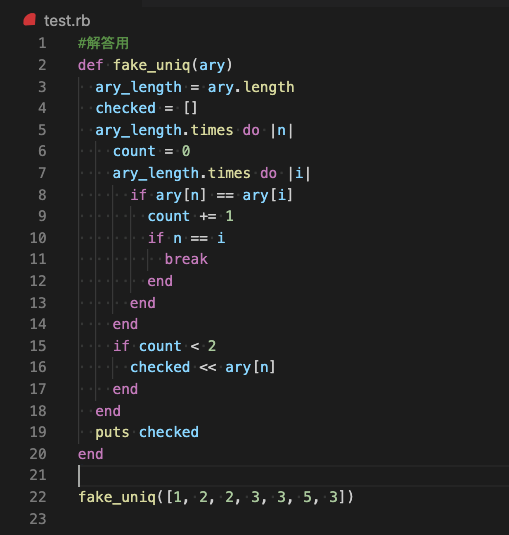The image size is (509, 535).
Task: Click 'checked' variable on line 4
Action: (x=126, y=108)
